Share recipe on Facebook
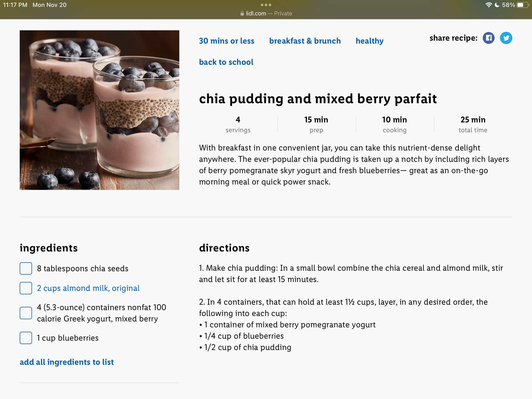The height and width of the screenshot is (399, 532). pos(489,38)
